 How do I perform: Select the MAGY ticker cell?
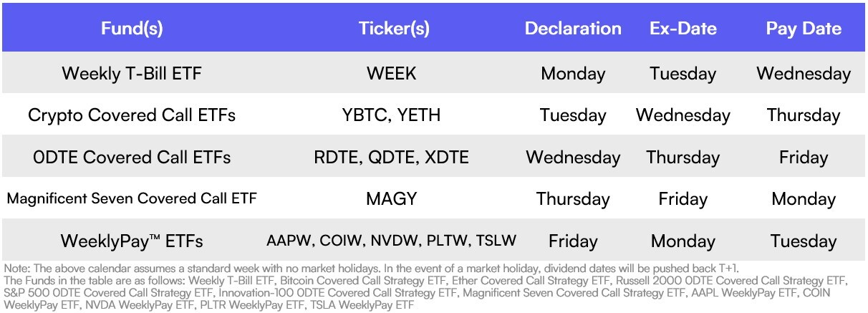coord(391,199)
